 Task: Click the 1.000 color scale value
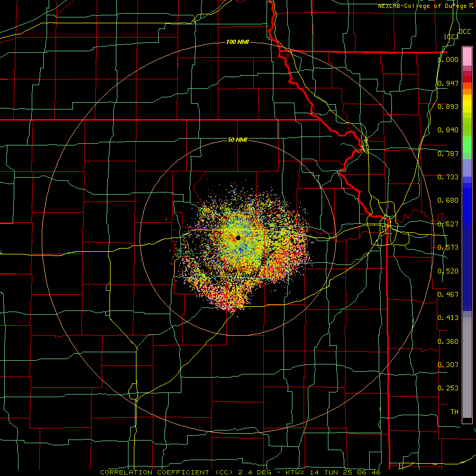[x=448, y=59]
